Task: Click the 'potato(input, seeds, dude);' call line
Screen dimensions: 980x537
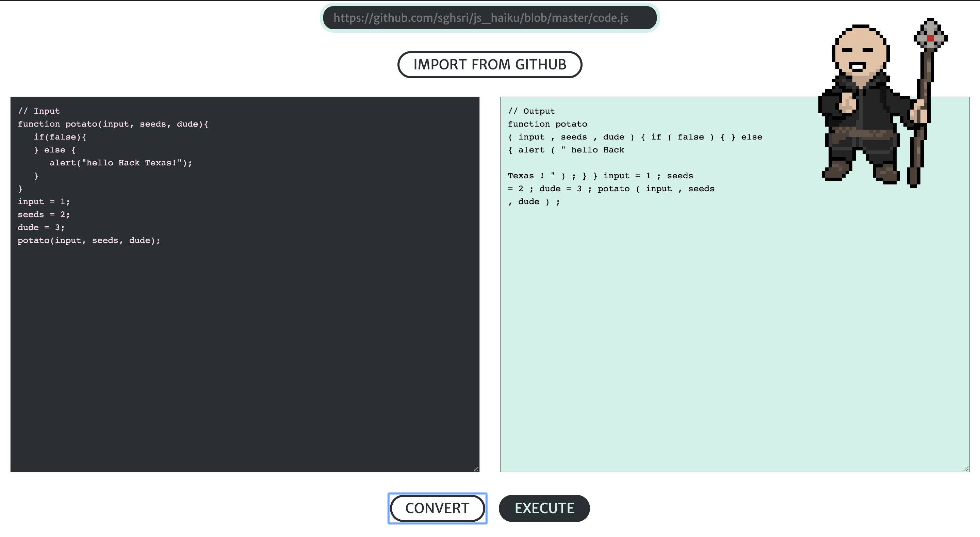Action: [x=88, y=241]
